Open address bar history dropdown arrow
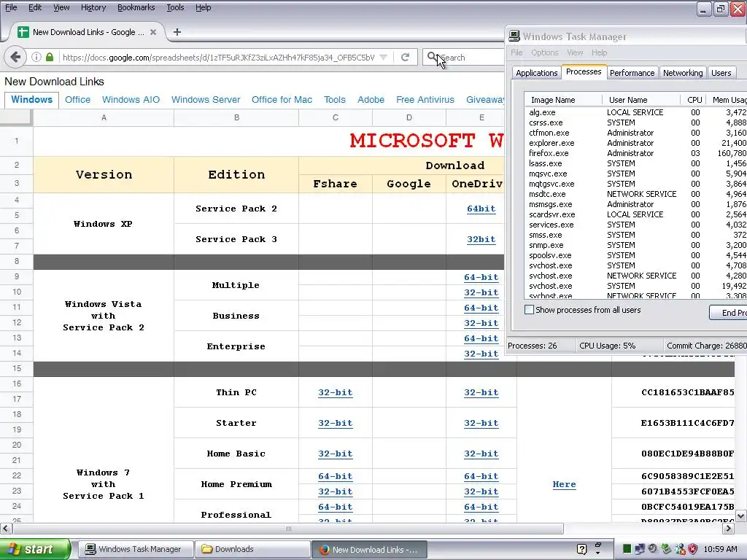Viewport: 747px width, 560px height. tap(384, 57)
